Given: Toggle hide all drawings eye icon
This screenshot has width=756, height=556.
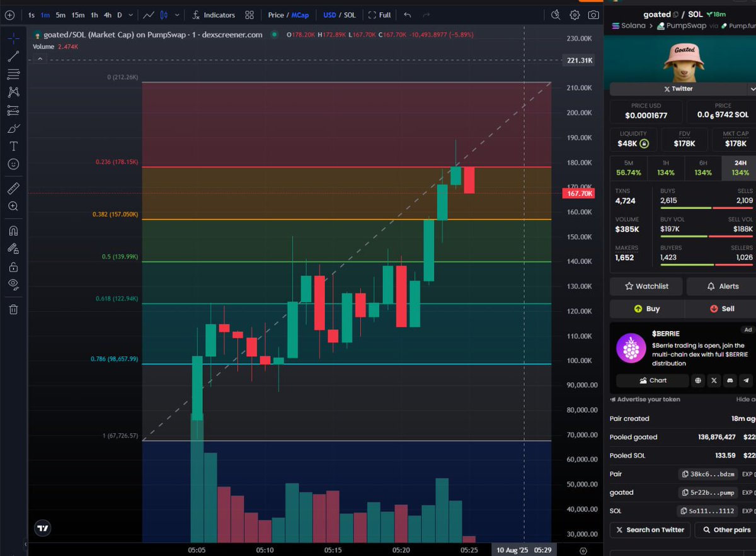Looking at the screenshot, I should (13, 284).
